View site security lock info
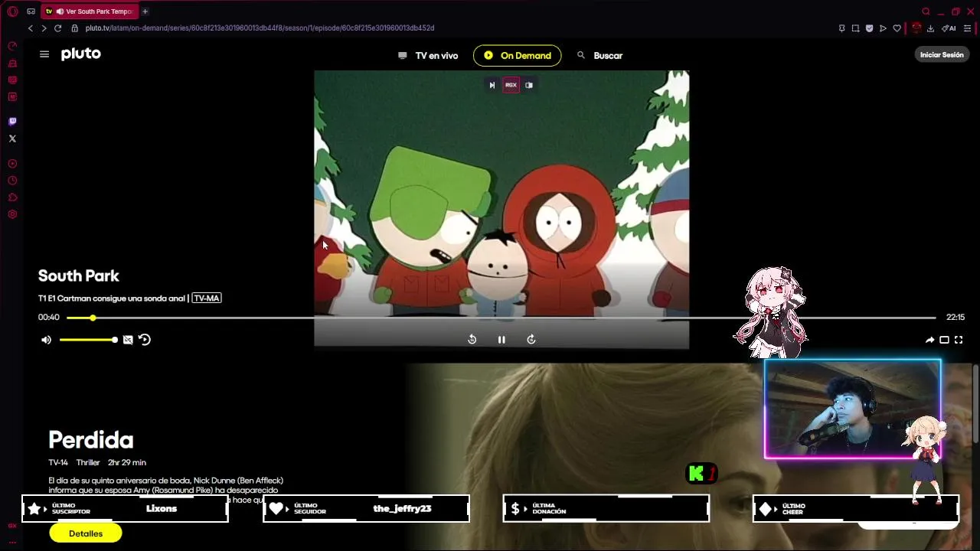Image resolution: width=980 pixels, height=551 pixels. point(74,28)
